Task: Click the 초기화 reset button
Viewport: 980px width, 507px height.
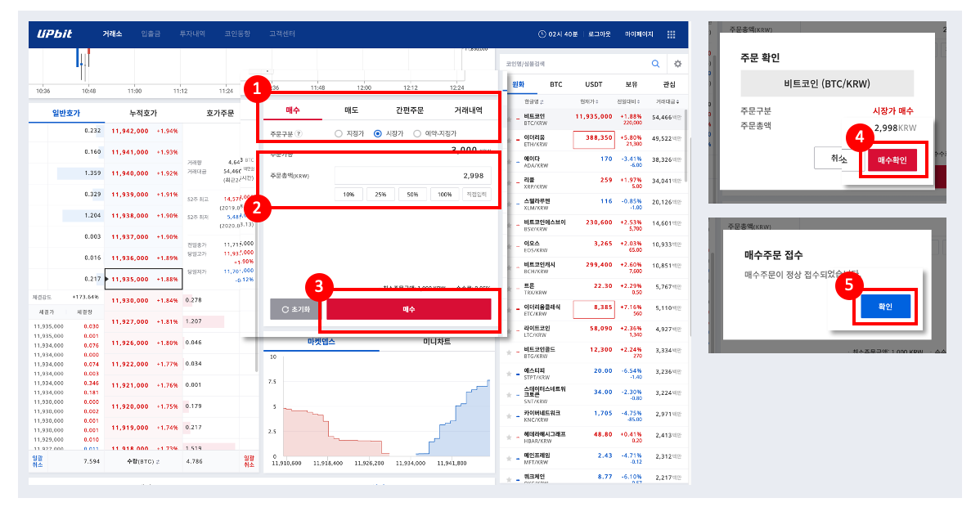Action: (x=295, y=309)
